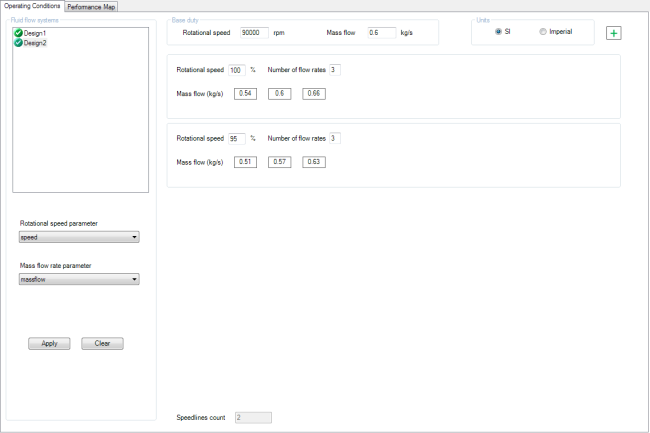The width and height of the screenshot is (650, 433).
Task: Click the 95 % rotational speed field
Action: [x=237, y=138]
